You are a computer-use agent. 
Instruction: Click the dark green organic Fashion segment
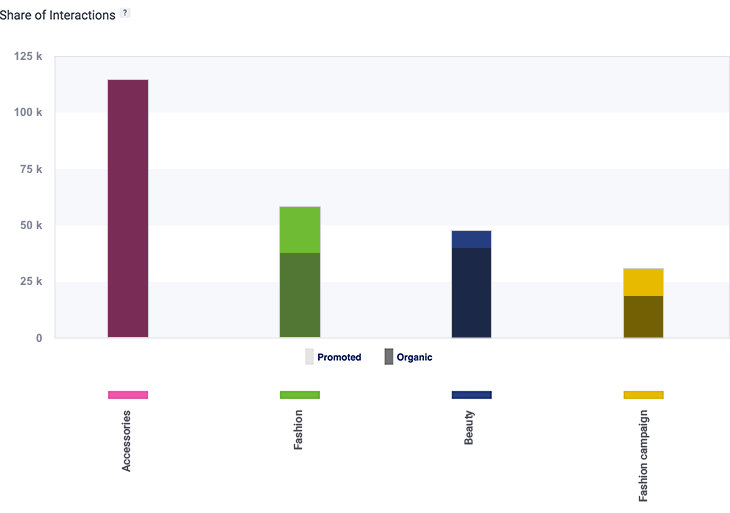coord(300,295)
